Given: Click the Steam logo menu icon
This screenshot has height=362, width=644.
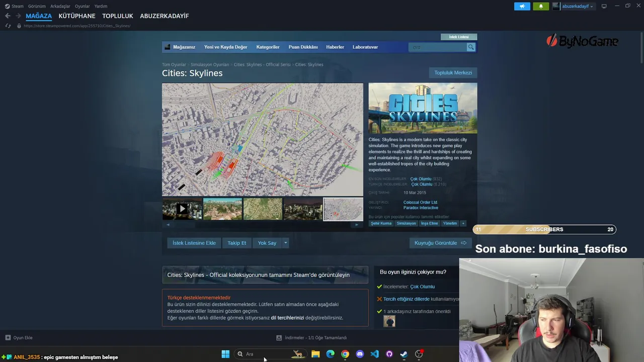Looking at the screenshot, I should [7, 6].
